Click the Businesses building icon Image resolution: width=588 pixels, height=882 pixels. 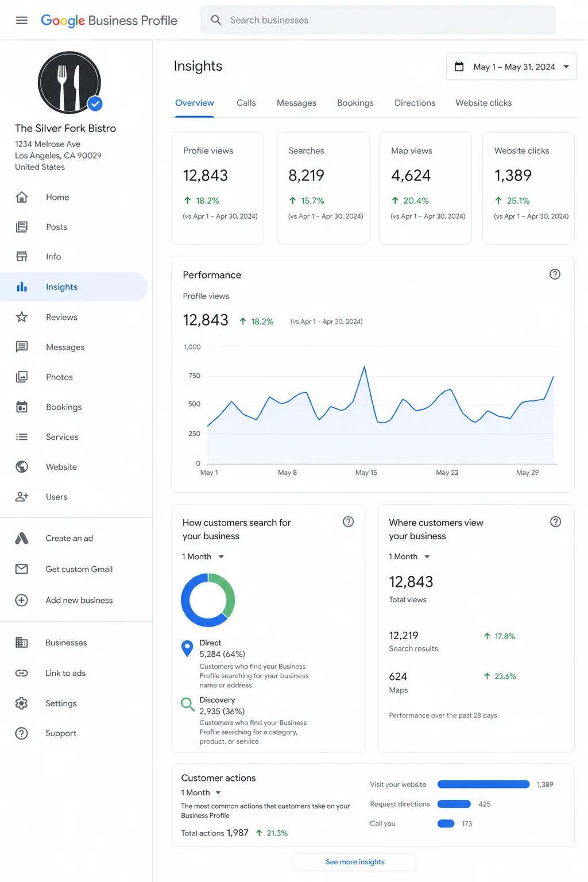(22, 643)
